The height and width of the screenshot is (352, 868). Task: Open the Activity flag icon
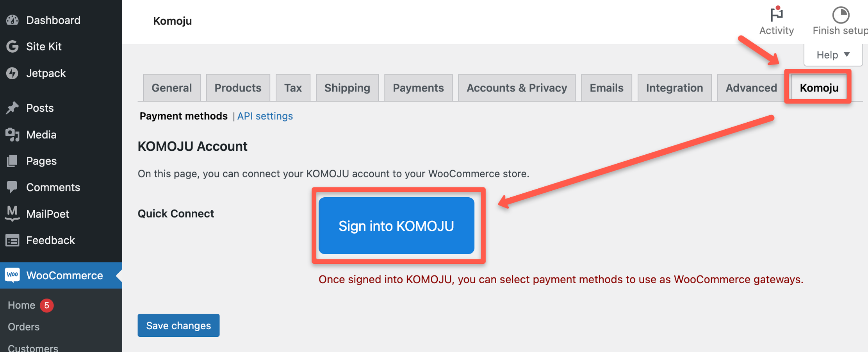tap(776, 15)
